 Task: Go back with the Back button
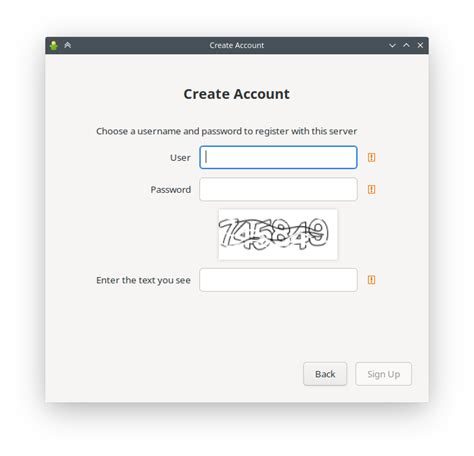pos(325,374)
